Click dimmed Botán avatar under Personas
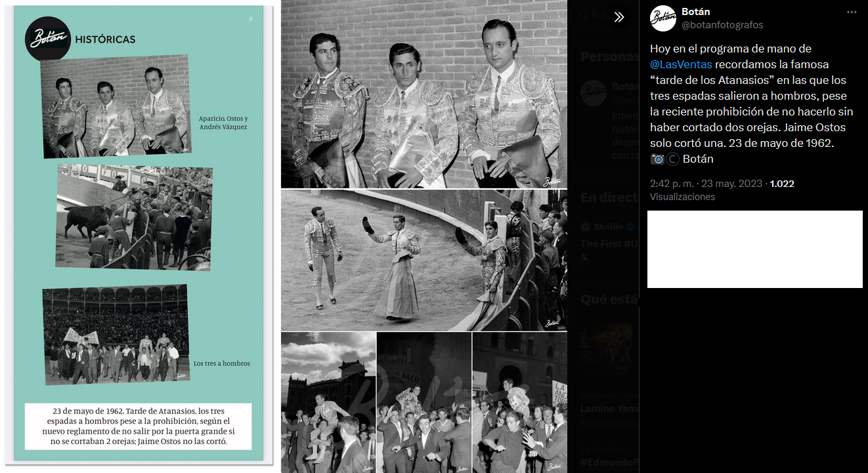This screenshot has height=473, width=868. (594, 93)
